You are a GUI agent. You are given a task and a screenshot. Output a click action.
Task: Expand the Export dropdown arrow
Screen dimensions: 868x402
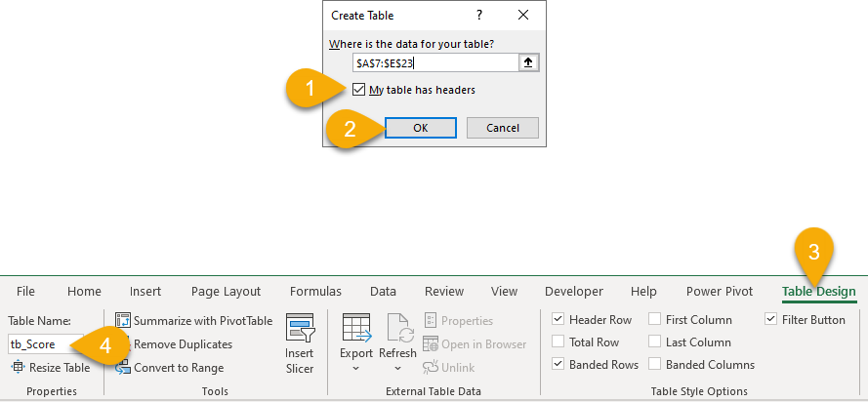coord(356,369)
